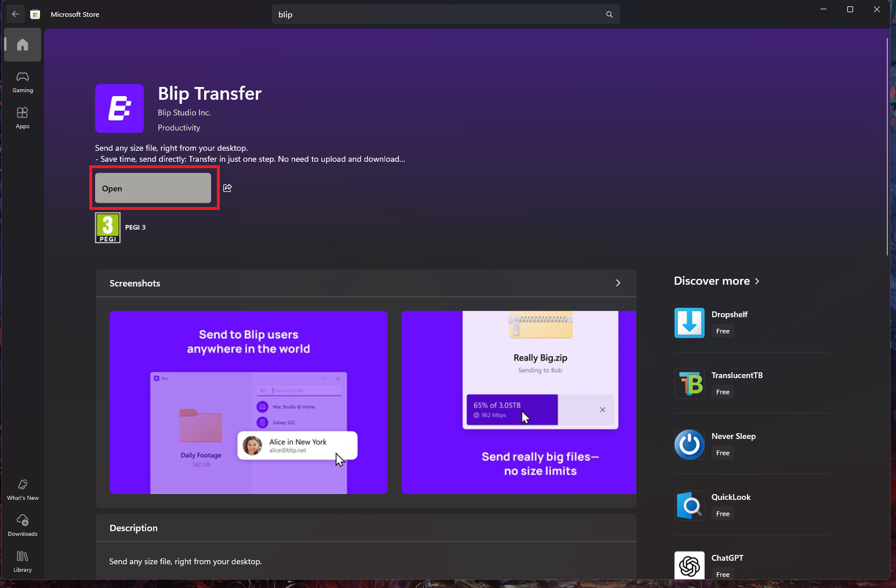Open the Downloads page

tap(23, 525)
